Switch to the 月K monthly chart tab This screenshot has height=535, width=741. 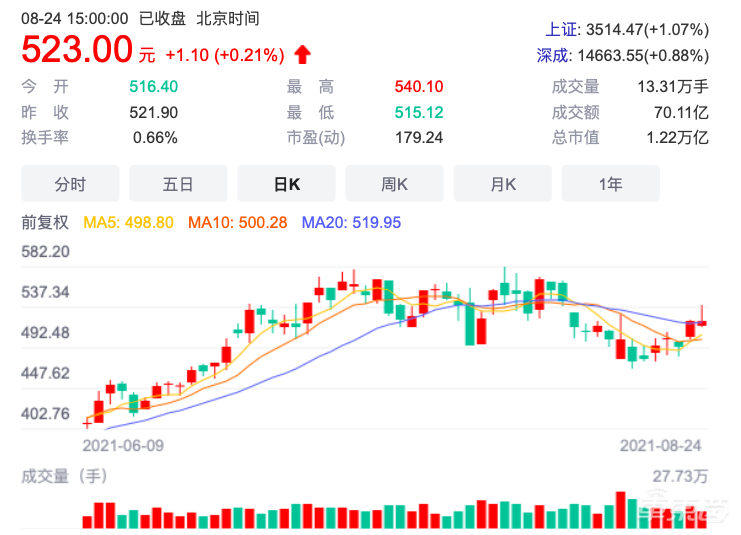click(x=502, y=184)
